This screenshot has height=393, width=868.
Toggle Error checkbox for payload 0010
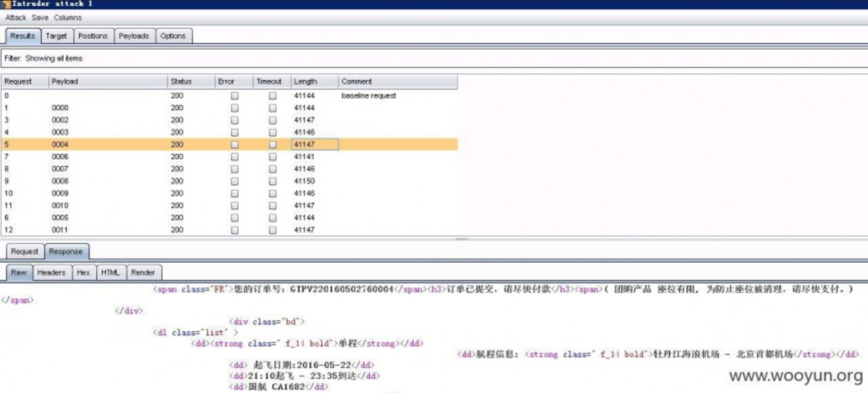(234, 205)
